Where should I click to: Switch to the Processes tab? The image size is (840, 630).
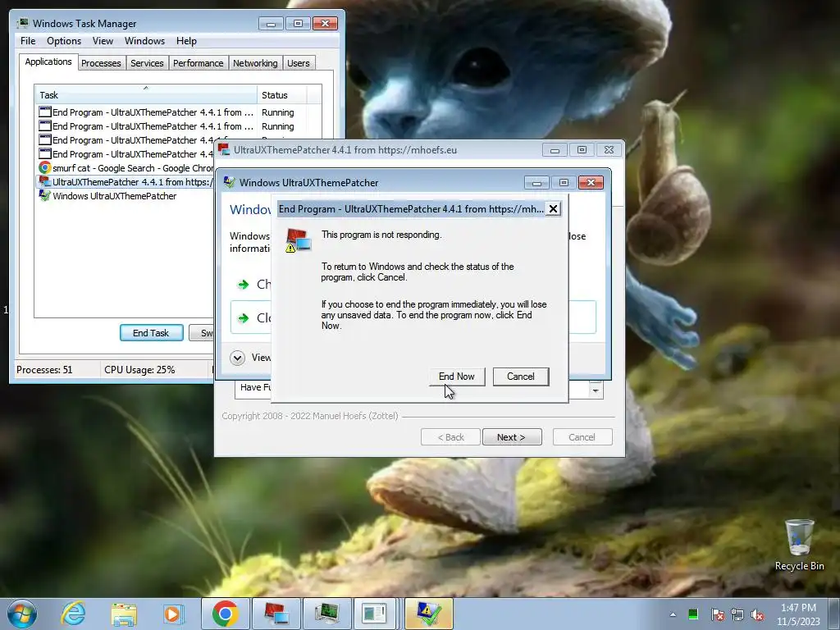coord(101,62)
